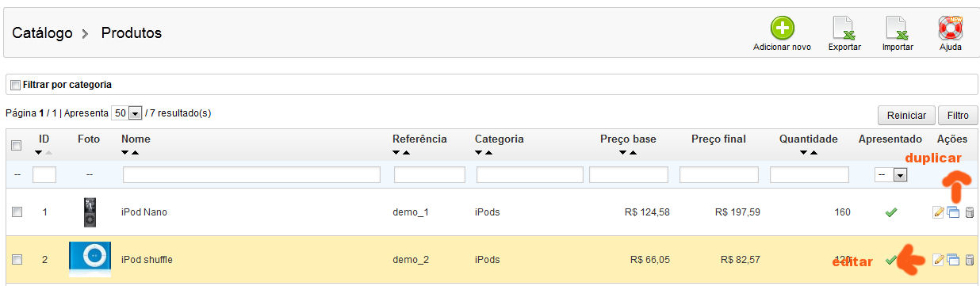Viewport: 980px width, 286px height.
Task: Open the Apresentado filter dropdown
Action: 890,175
